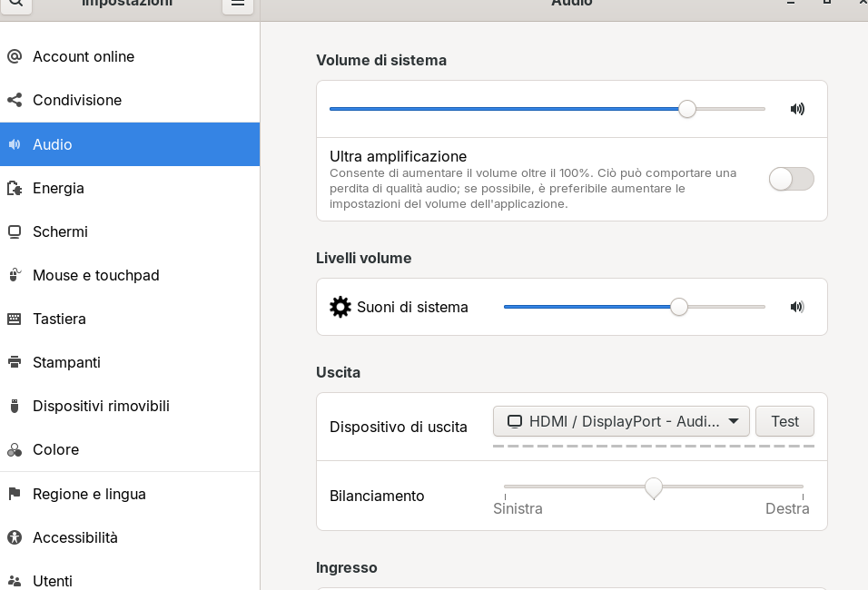Open Account online settings

130,56
